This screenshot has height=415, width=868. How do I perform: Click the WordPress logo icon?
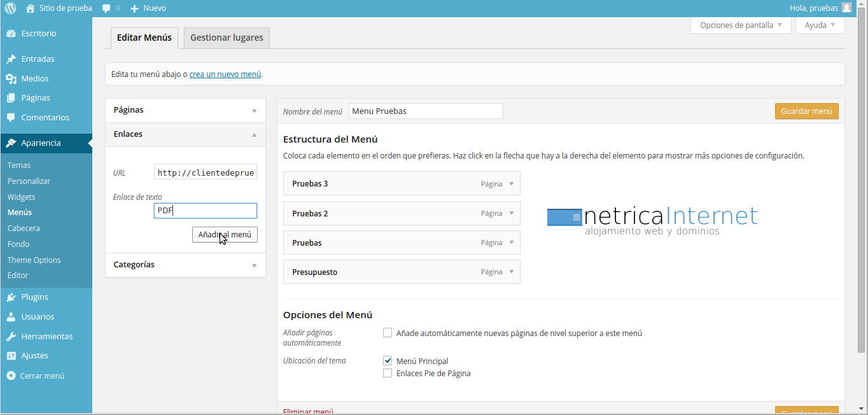pyautogui.click(x=10, y=8)
